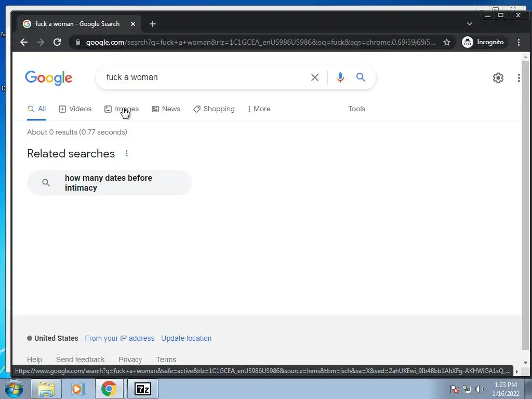Click the scrollbar up arrow
The height and width of the screenshot is (399, 532).
pyautogui.click(x=525, y=57)
